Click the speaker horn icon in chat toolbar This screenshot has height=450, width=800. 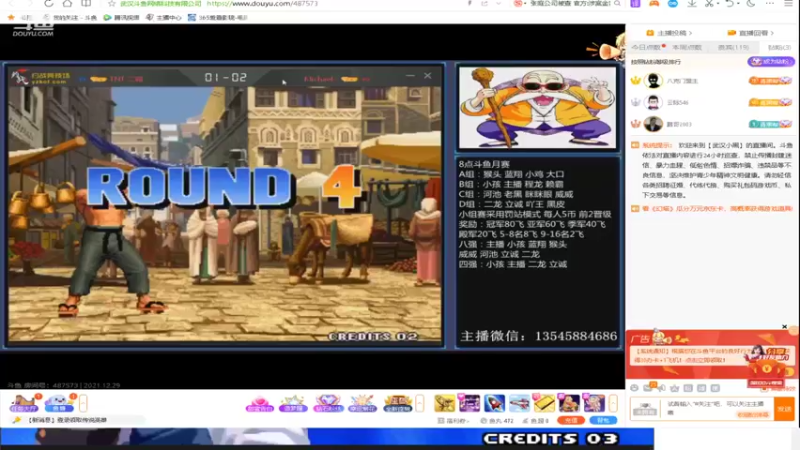pos(661,388)
